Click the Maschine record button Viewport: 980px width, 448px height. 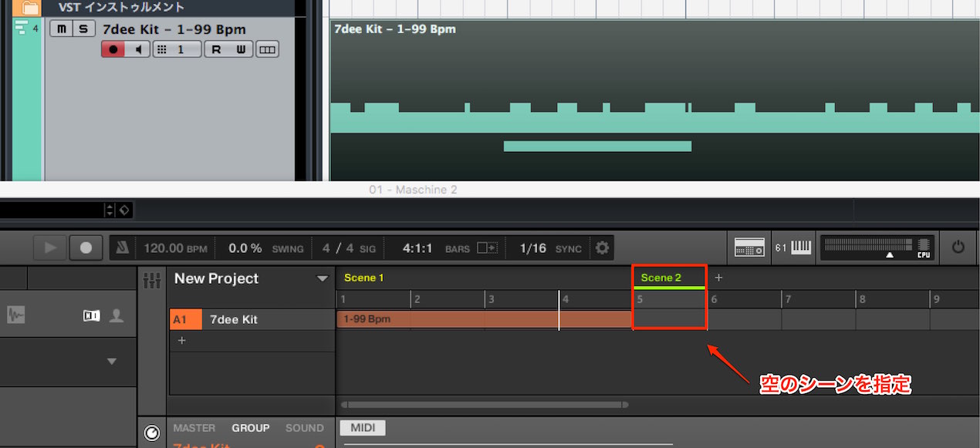[86, 248]
